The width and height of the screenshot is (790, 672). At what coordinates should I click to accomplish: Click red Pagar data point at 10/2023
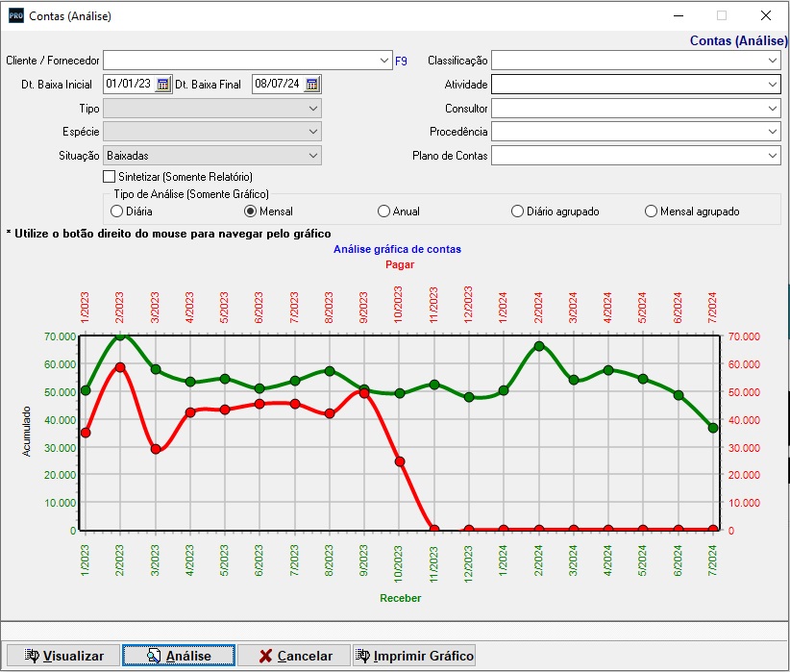tap(400, 461)
